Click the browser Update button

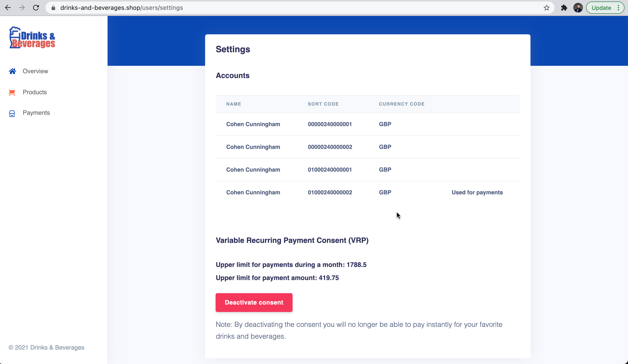coord(601,8)
